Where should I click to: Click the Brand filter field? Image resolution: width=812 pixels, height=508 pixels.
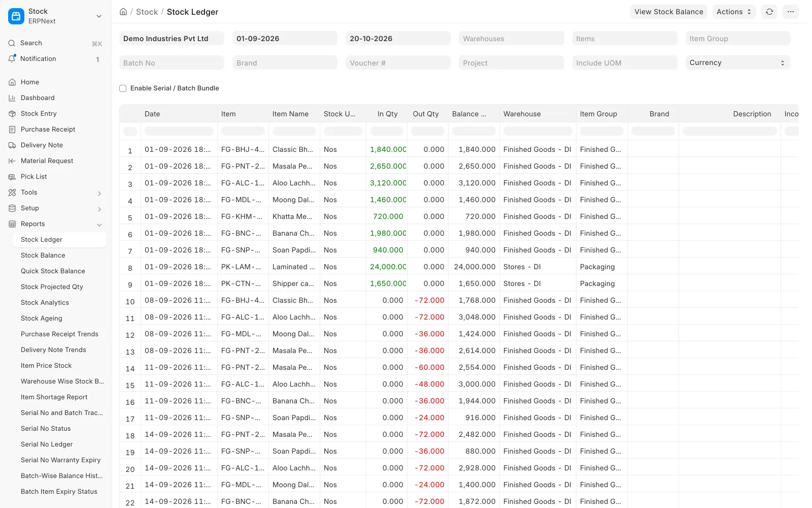(x=285, y=63)
